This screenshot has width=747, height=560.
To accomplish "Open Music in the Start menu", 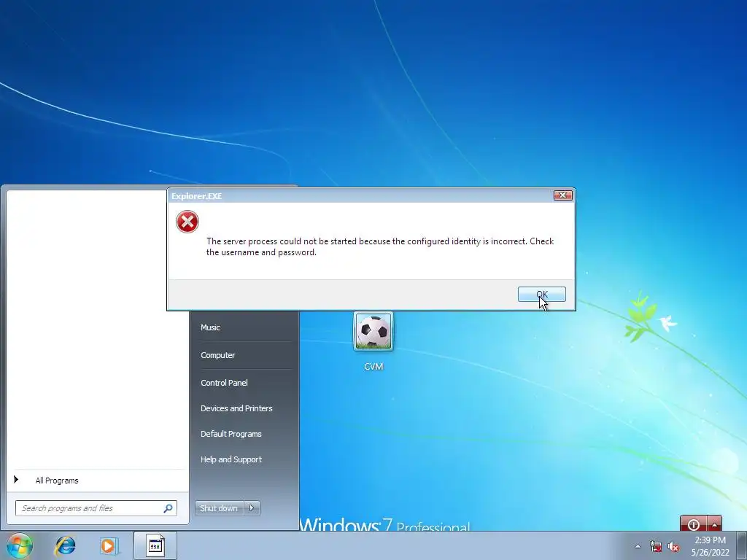I will tap(210, 327).
